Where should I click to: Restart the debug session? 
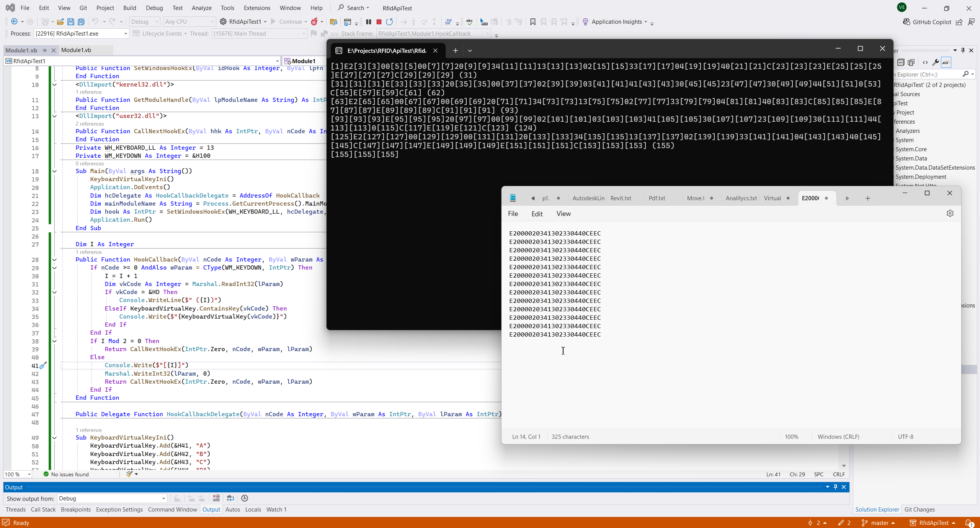point(389,22)
